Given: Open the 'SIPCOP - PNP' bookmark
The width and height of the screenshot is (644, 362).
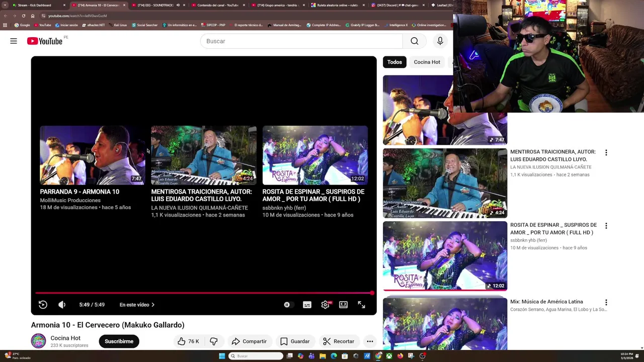Looking at the screenshot, I should [213, 25].
